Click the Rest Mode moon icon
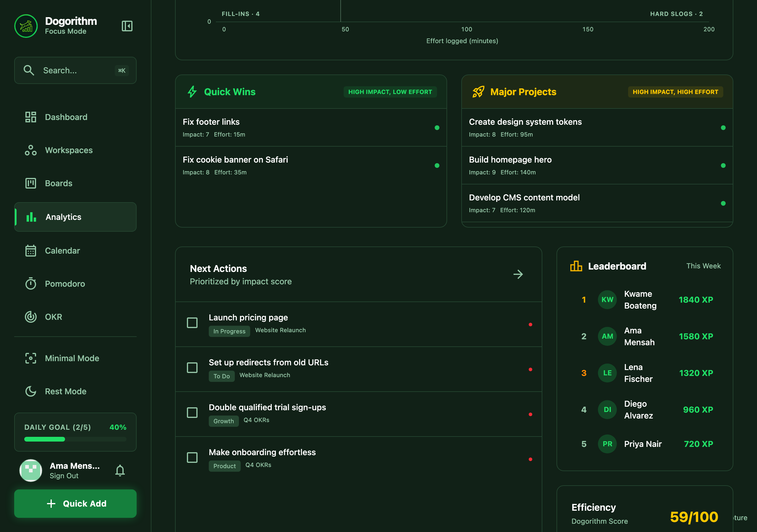This screenshot has height=532, width=757. click(x=31, y=391)
